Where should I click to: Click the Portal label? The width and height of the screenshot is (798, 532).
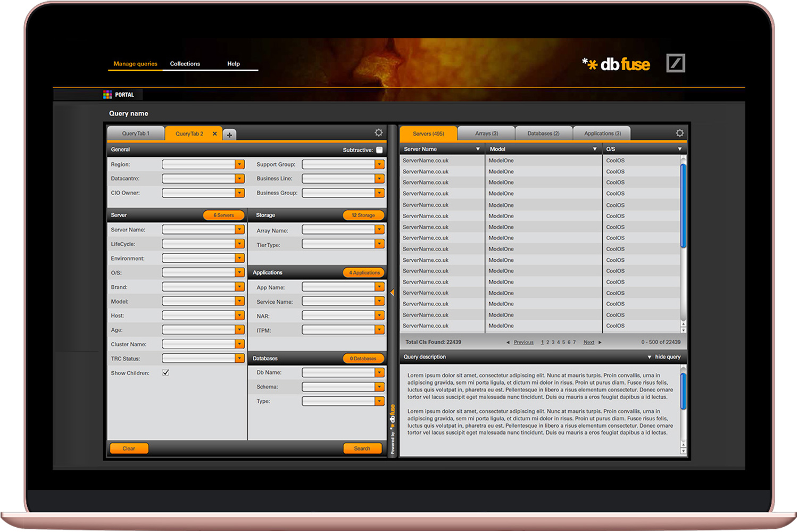124,95
